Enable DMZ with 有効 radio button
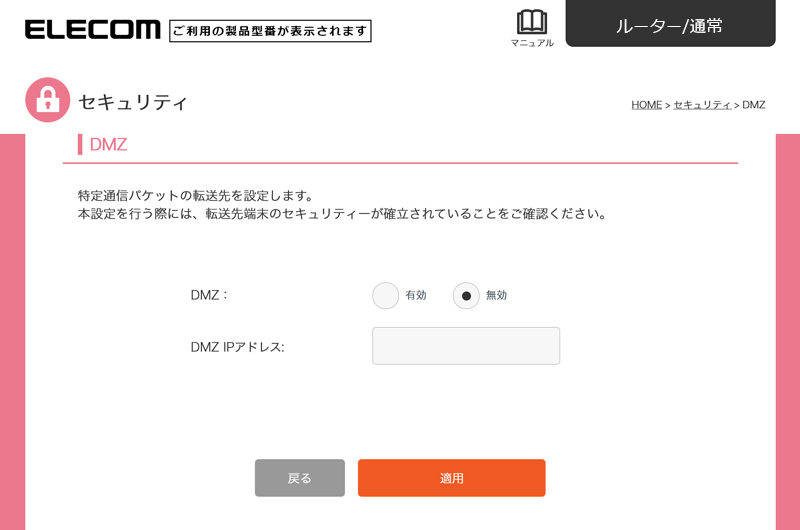 coord(385,296)
